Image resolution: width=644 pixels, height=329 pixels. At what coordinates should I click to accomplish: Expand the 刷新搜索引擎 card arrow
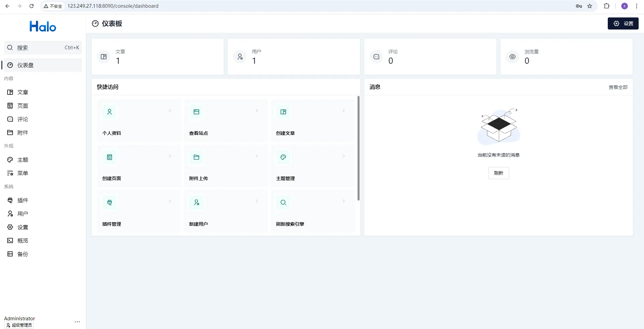[x=344, y=201]
